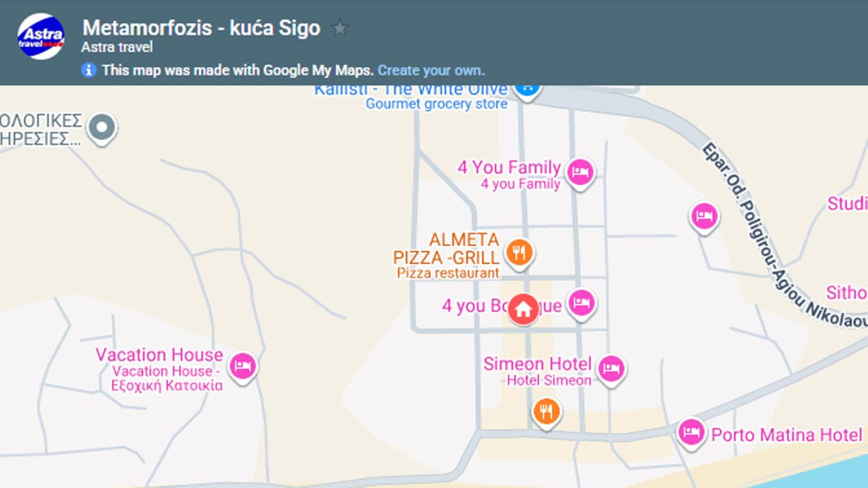
Task: Click the 4 you Boutique hotel pin
Action: (581, 303)
